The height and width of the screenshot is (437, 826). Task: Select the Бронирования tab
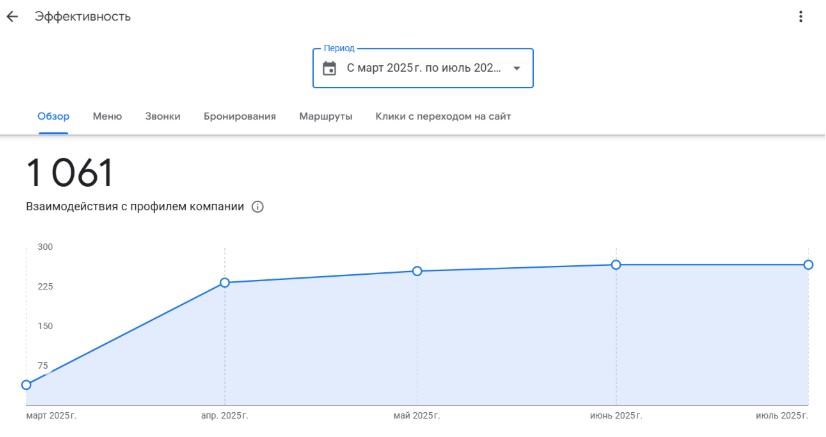(239, 117)
